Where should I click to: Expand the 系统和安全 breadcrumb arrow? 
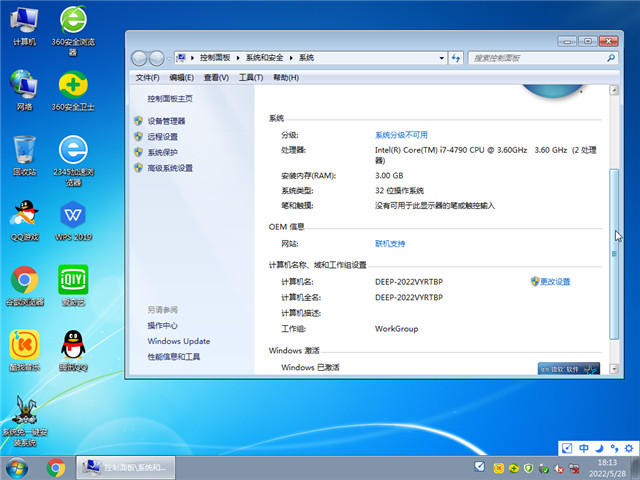pyautogui.click(x=291, y=58)
